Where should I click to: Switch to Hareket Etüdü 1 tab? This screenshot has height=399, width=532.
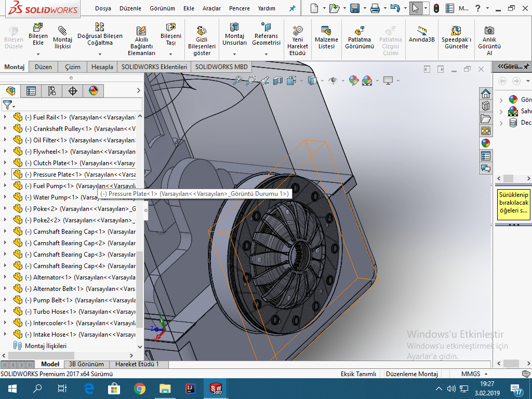137,364
